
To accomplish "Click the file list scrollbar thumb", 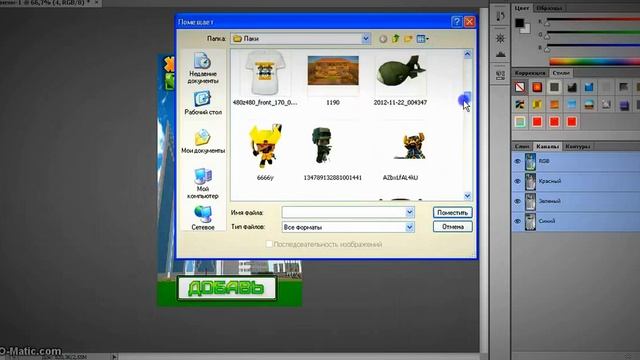I will 467,98.
